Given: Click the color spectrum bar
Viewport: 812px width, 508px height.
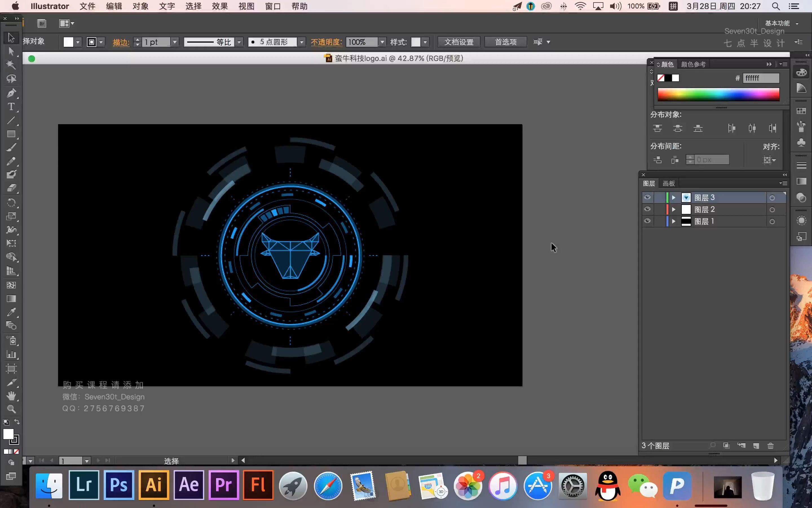Looking at the screenshot, I should coord(718,95).
